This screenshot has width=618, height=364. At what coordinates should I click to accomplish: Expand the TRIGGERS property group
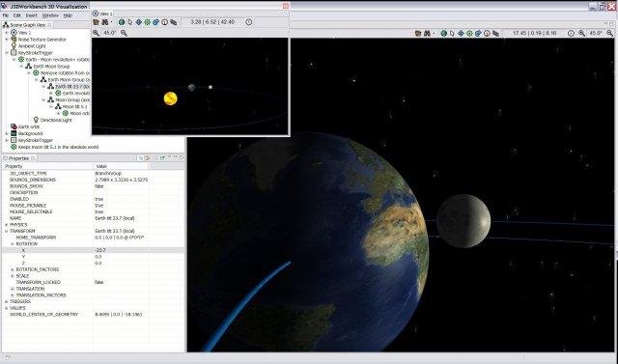(6, 301)
